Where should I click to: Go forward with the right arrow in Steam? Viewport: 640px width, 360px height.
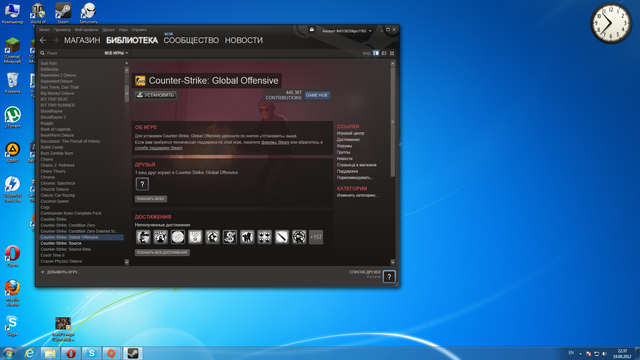56,40
